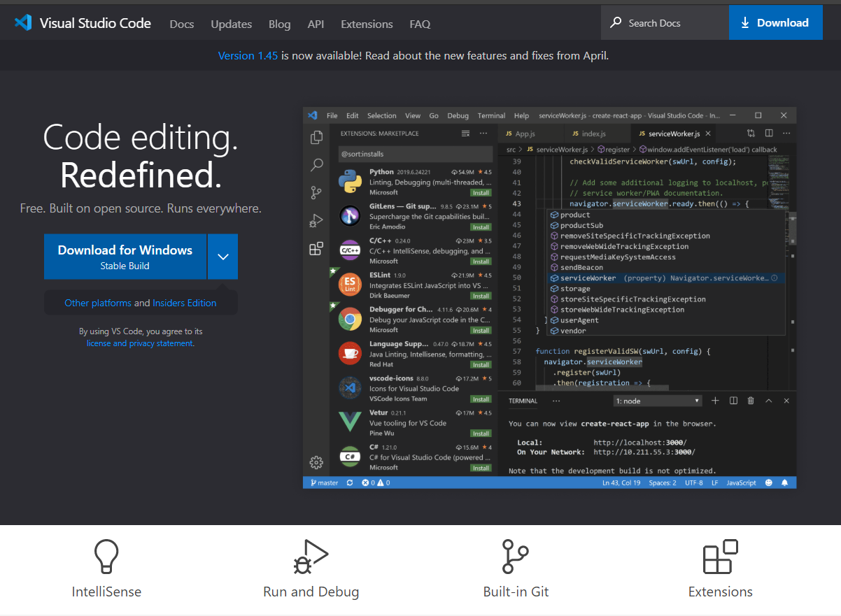This screenshot has width=841, height=616.
Task: Click the '@sort:installs' extension search box
Action: 416,154
